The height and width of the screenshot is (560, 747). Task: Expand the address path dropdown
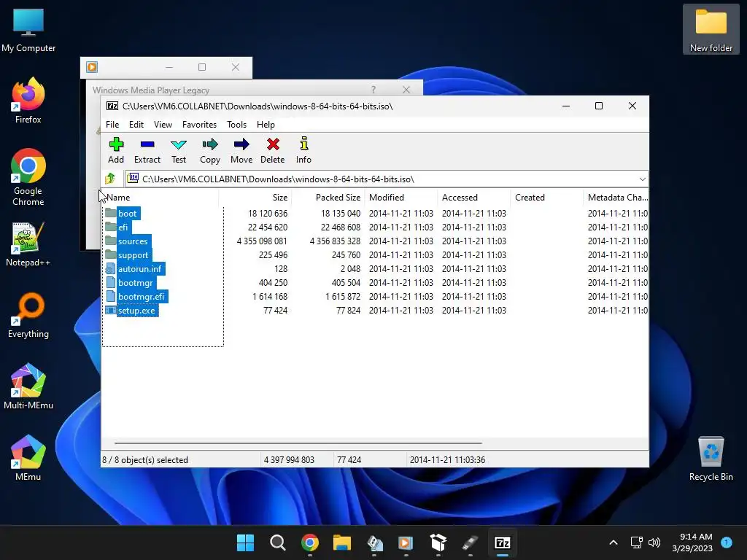[x=642, y=179]
